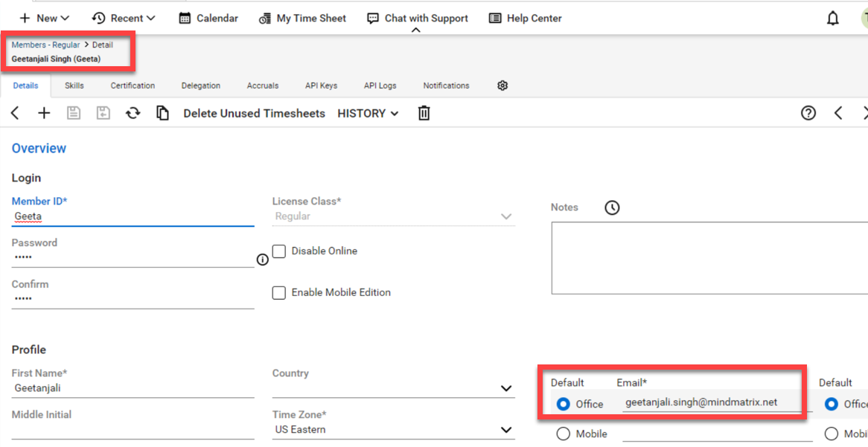Viewport: 868px width, 447px height.
Task: Enable Mobile Edition checkbox
Action: pos(279,292)
